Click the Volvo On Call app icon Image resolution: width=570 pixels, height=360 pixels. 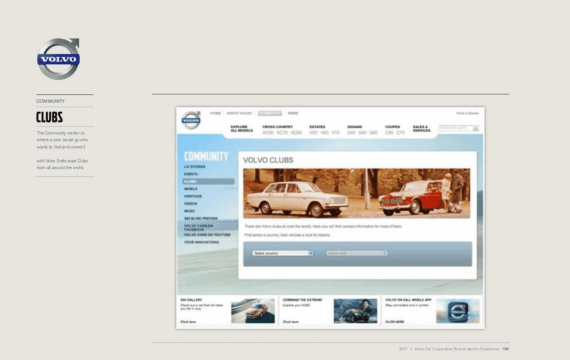[458, 311]
